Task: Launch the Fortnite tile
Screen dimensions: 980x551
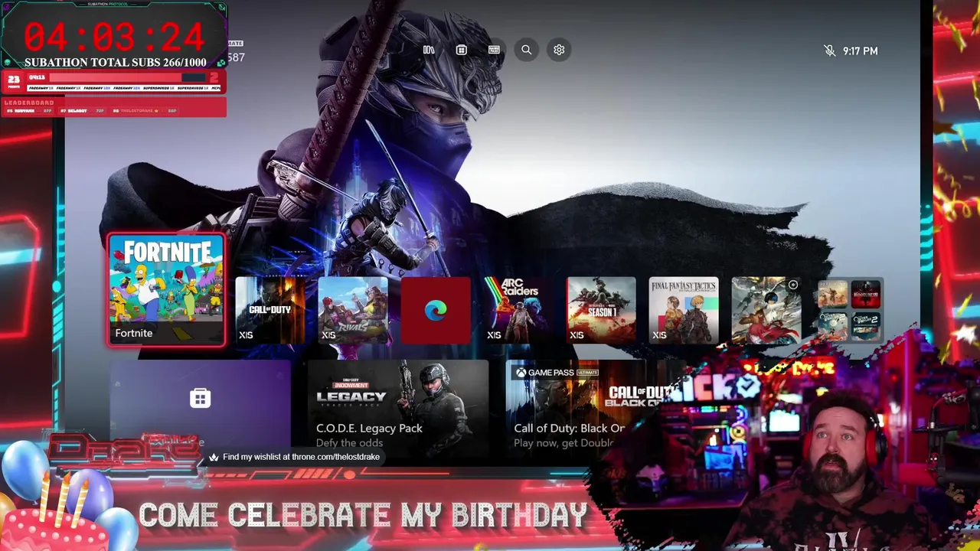Action: click(166, 290)
